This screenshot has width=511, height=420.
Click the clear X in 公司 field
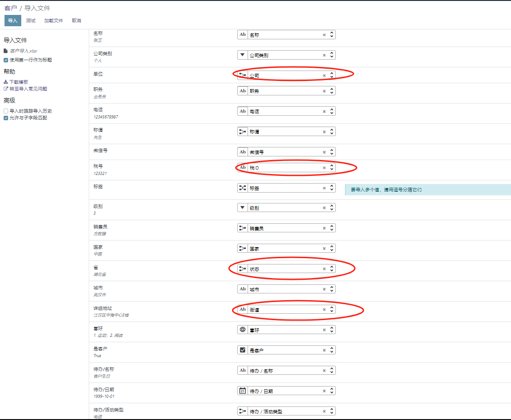point(324,76)
